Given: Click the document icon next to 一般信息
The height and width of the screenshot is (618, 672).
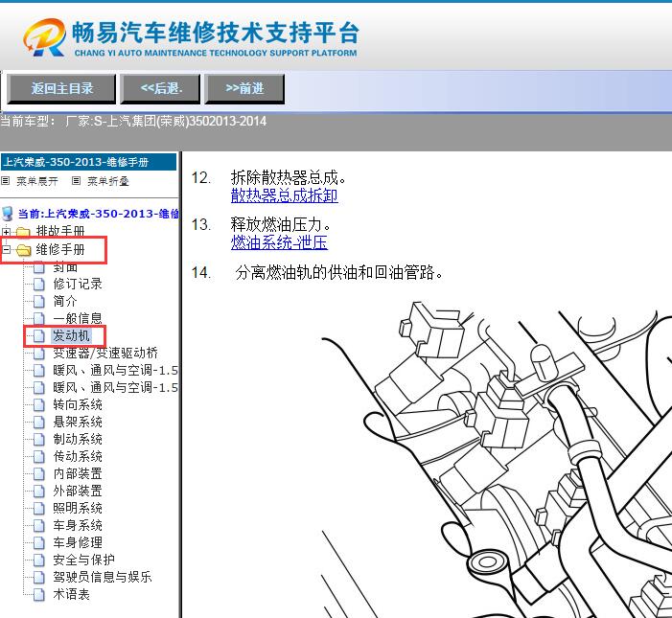Looking at the screenshot, I should (39, 319).
